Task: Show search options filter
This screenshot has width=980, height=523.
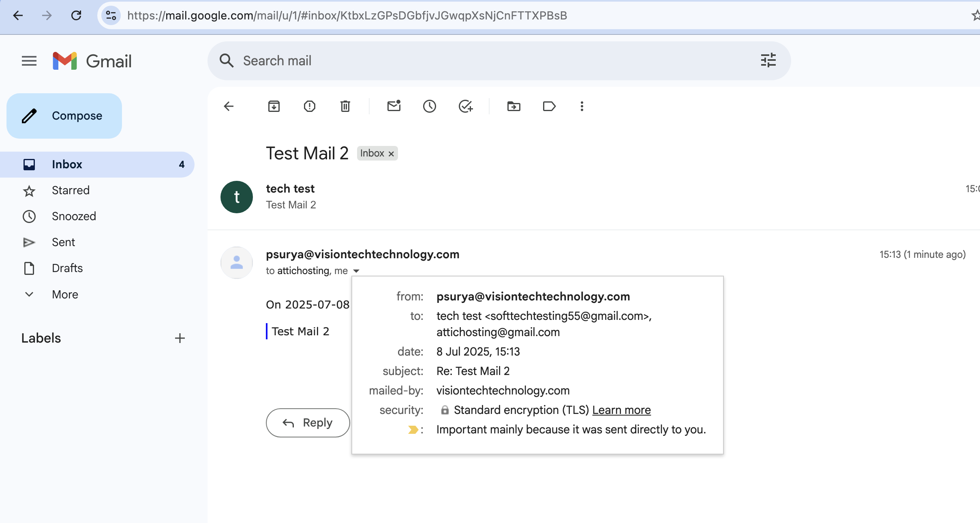Action: 768,60
